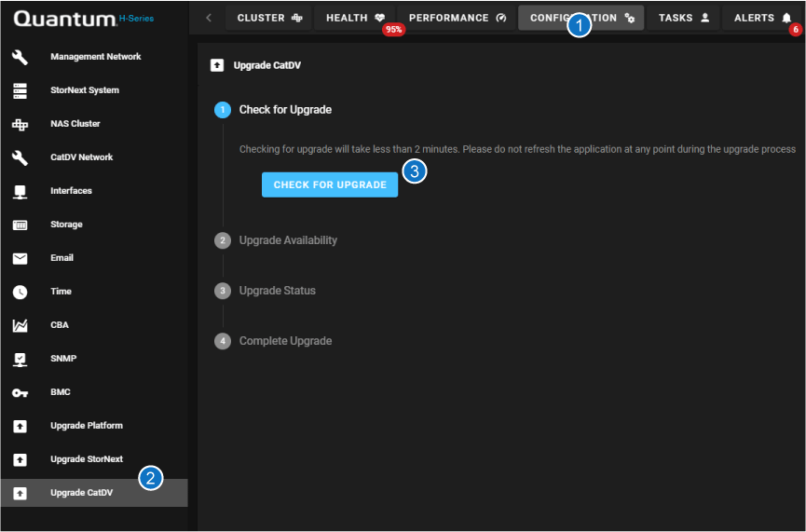Click the Health heart icon
Viewport: 806px width, 532px height.
tap(380, 18)
